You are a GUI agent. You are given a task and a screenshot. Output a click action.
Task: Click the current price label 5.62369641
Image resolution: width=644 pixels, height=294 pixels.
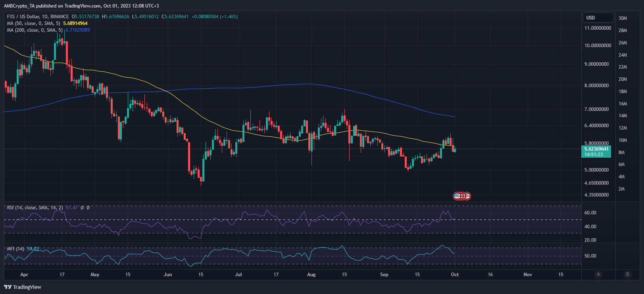pyautogui.click(x=596, y=149)
